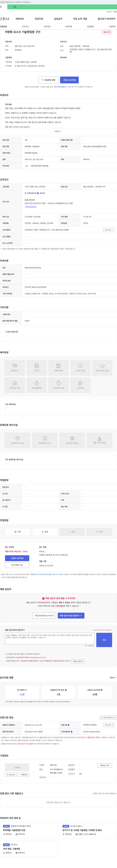Click the 장애인용 승강기 icon

(45, 440)
